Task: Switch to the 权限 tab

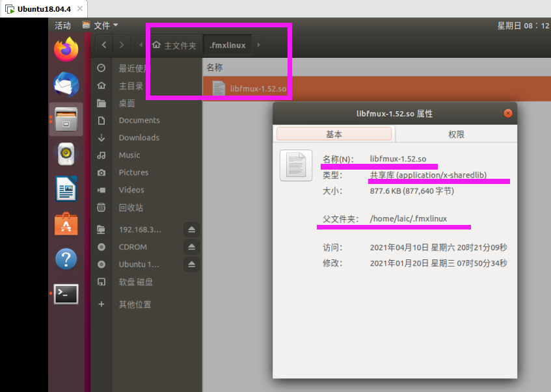Action: pos(456,134)
